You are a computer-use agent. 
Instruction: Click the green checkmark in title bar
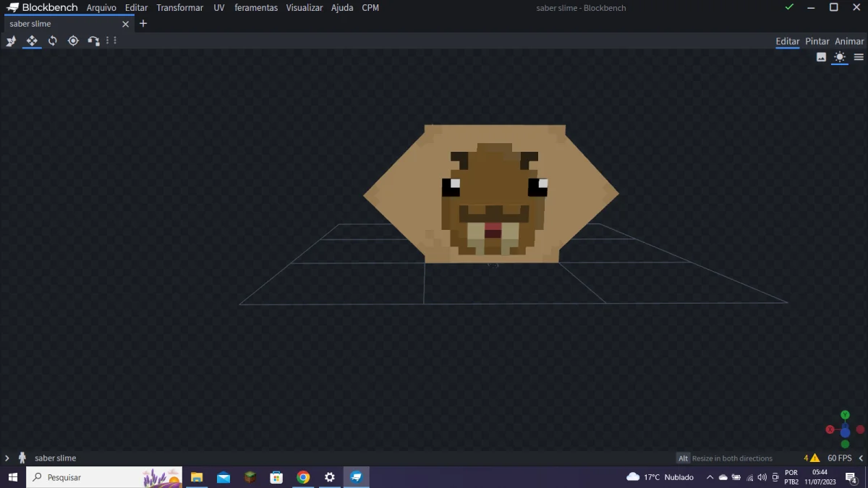tap(789, 7)
